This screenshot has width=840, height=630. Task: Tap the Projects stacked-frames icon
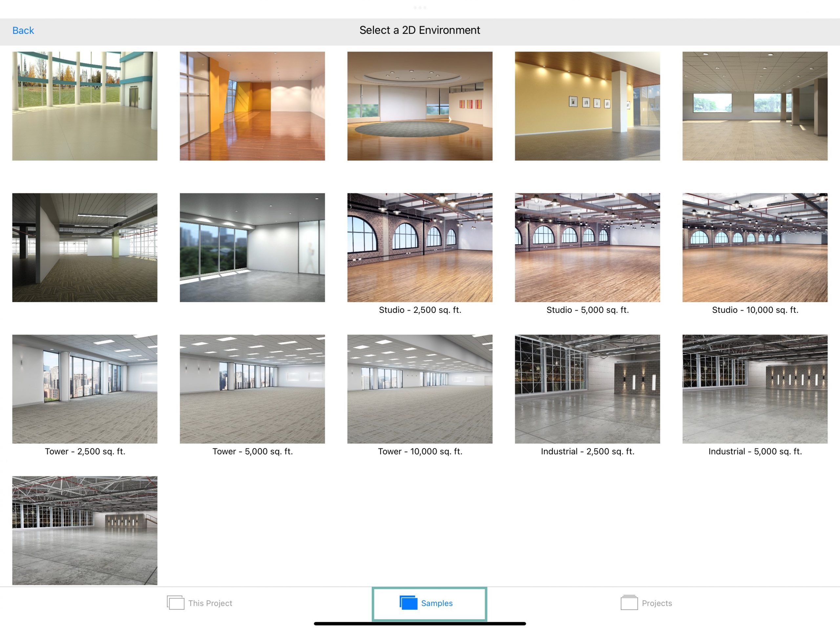click(x=629, y=603)
